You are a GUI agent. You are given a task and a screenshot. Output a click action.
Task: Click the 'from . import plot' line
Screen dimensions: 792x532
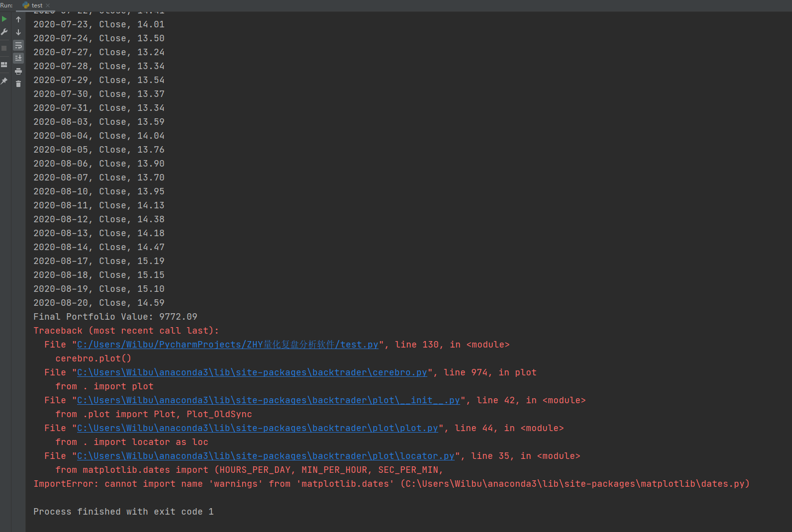point(104,386)
